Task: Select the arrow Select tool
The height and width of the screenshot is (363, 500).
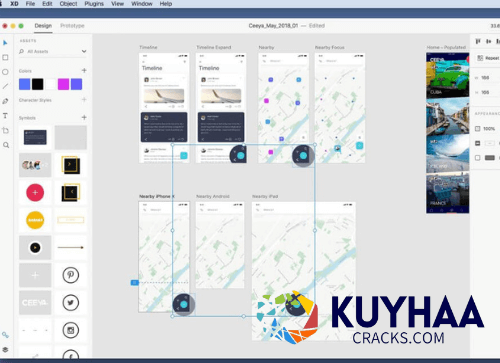Action: 5,43
